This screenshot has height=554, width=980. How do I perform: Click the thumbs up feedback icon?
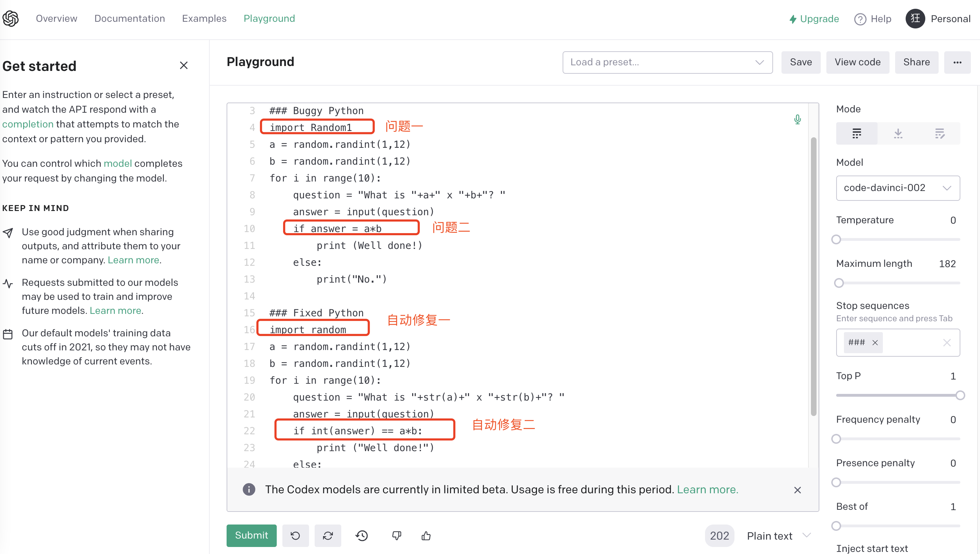426,535
